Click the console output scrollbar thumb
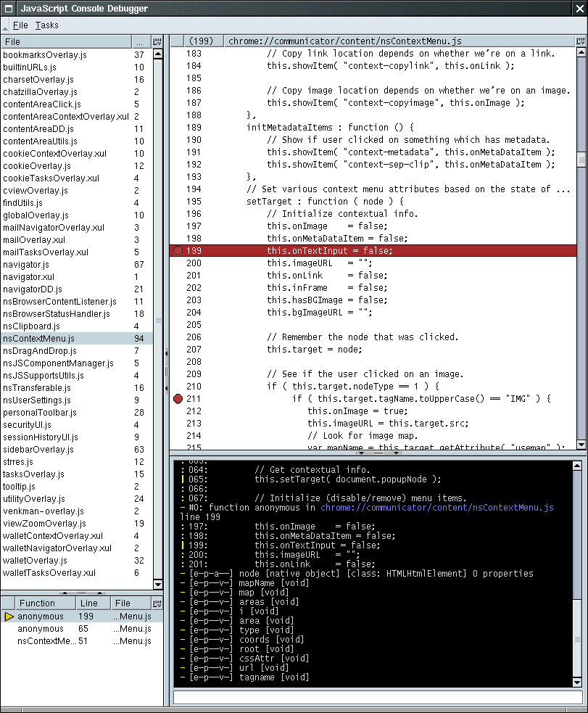 577,638
